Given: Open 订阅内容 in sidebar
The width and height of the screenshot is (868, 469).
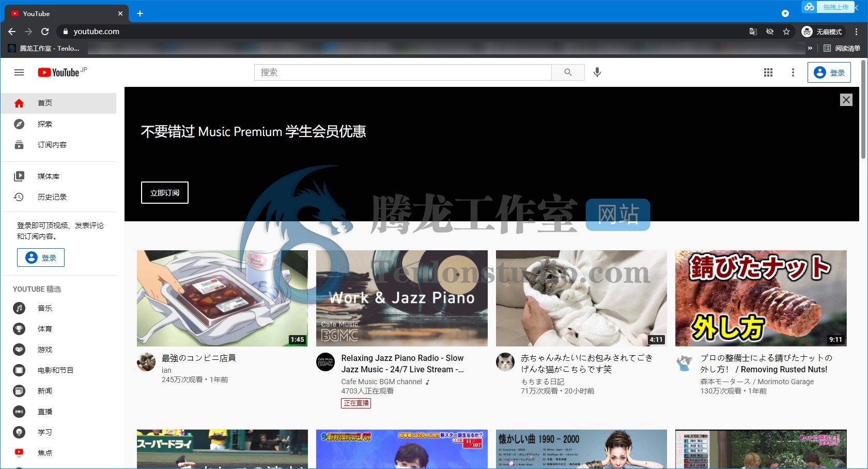Looking at the screenshot, I should click(x=58, y=145).
